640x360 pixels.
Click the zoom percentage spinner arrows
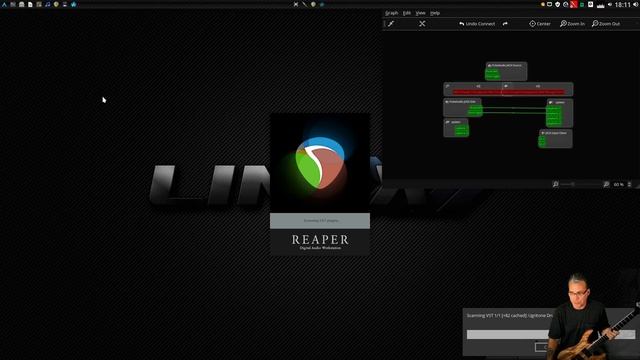click(x=629, y=184)
